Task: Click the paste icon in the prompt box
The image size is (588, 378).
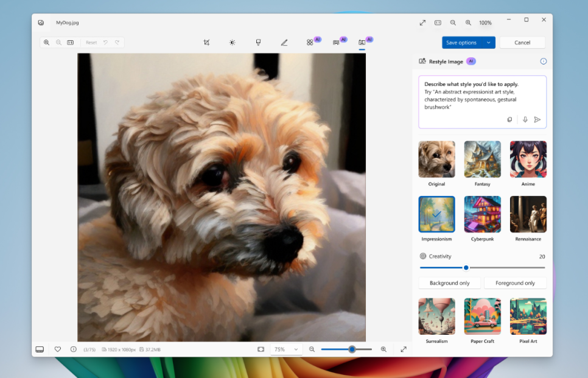Action: [509, 119]
